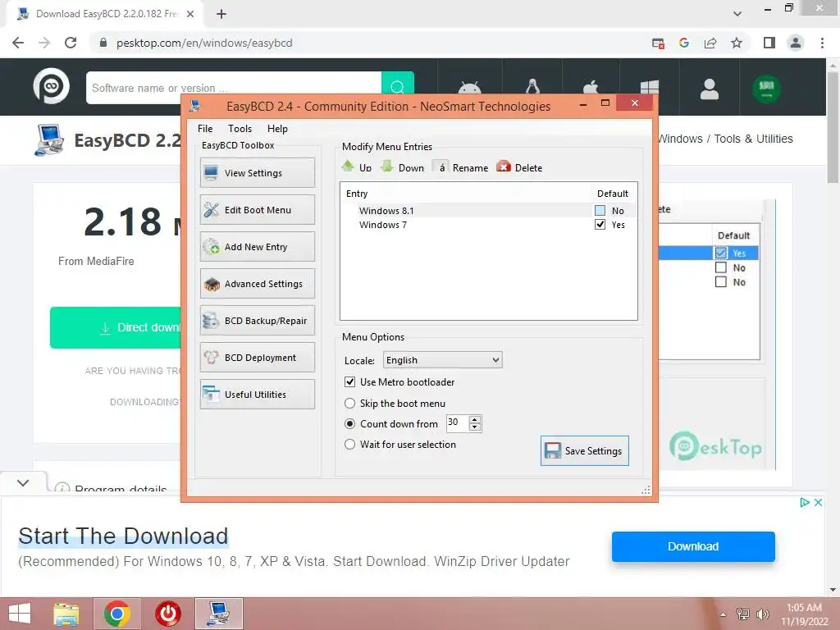
Task: Open Windows Start button
Action: [20, 614]
